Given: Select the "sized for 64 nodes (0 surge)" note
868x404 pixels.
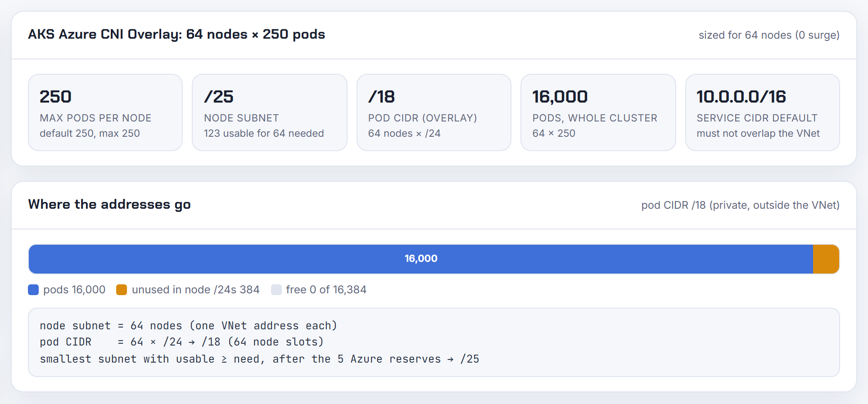Looking at the screenshot, I should [769, 35].
